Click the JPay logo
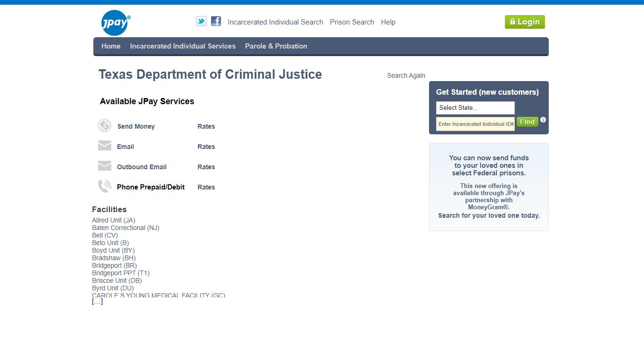 [116, 23]
